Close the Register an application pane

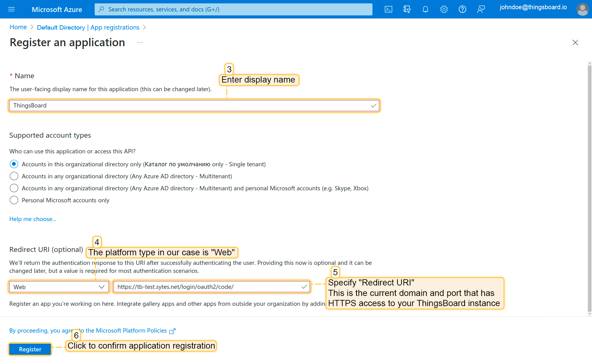(x=575, y=42)
